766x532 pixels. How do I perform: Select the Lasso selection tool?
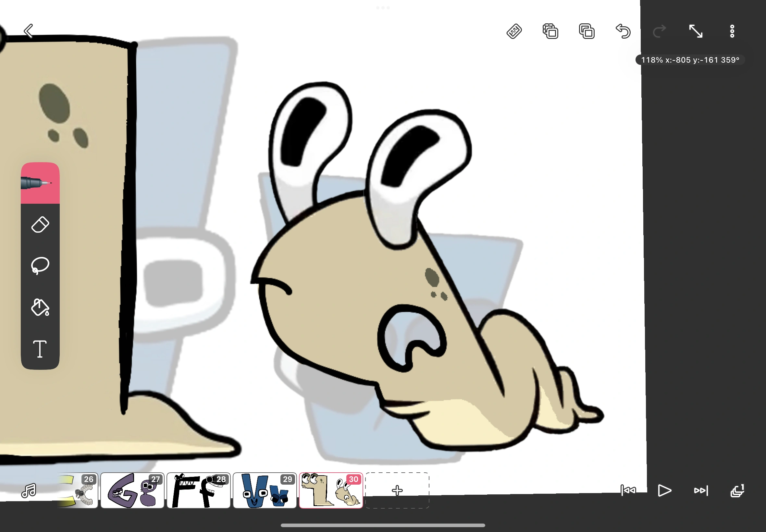coord(40,266)
